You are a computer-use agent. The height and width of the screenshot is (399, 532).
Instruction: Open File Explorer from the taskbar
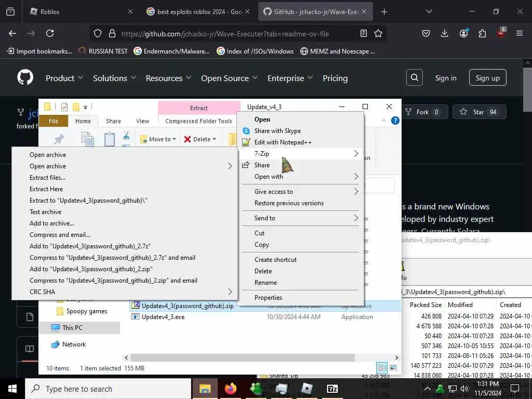(x=205, y=389)
